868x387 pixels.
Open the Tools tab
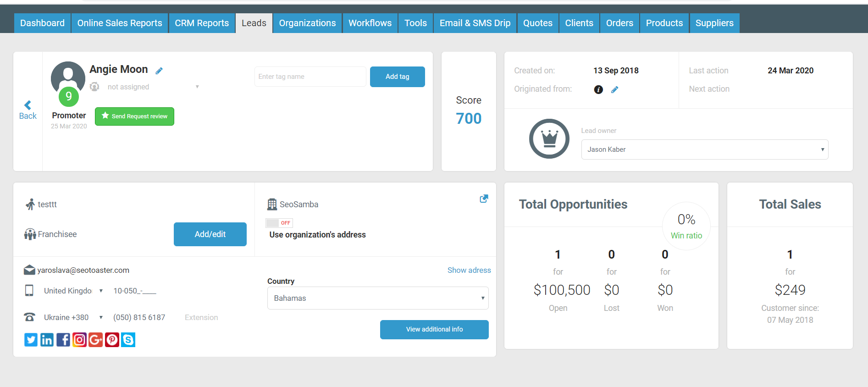coord(415,23)
